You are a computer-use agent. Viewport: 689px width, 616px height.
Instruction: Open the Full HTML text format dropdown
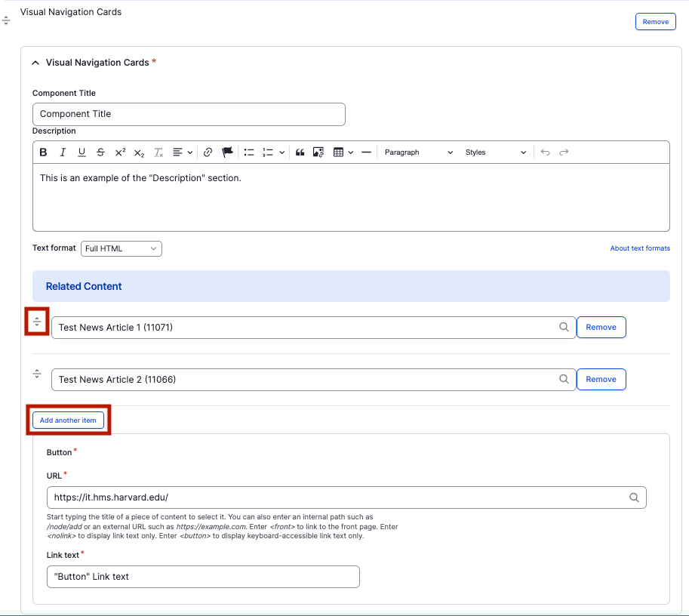click(x=121, y=248)
